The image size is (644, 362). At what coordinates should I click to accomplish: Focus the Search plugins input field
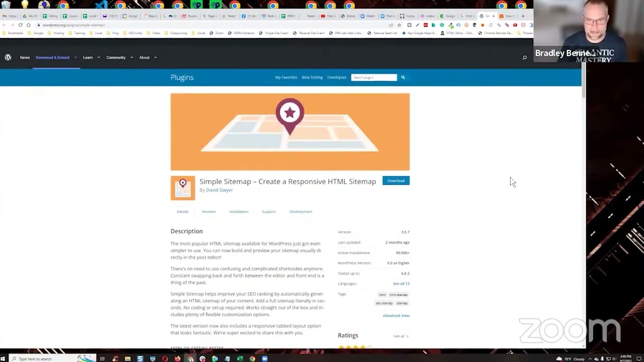click(x=374, y=77)
